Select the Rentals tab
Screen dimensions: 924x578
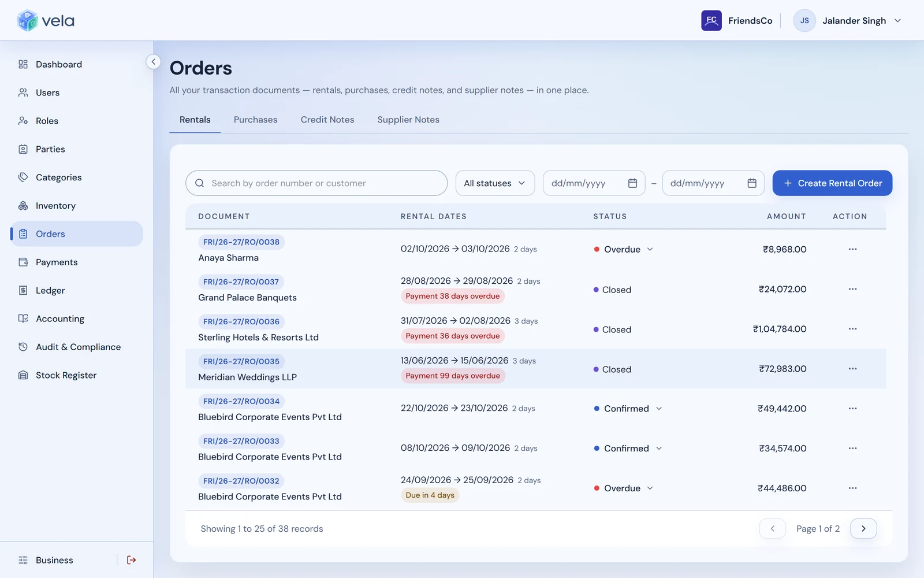195,120
